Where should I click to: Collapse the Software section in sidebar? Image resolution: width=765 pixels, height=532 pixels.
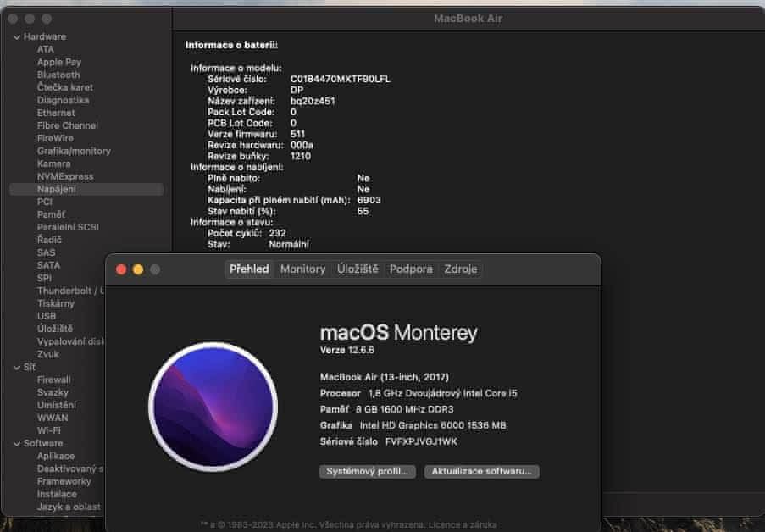[17, 444]
